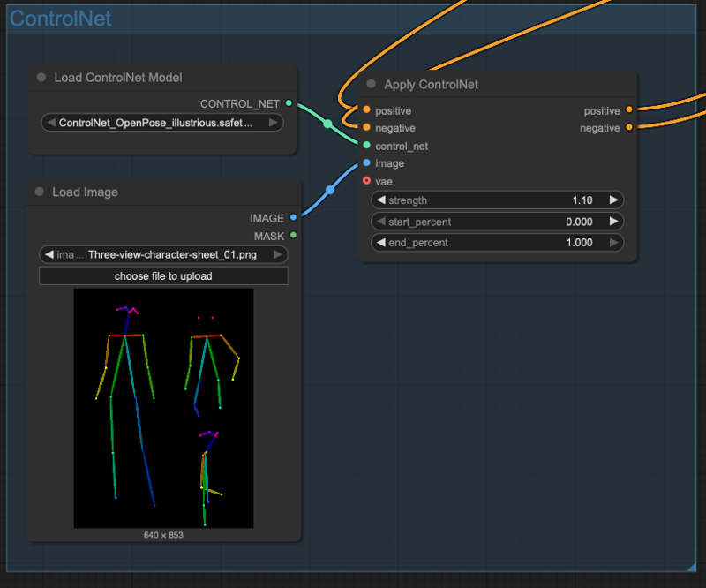This screenshot has height=588, width=706.
Task: Open the image file selector dropdown
Action: (x=163, y=254)
